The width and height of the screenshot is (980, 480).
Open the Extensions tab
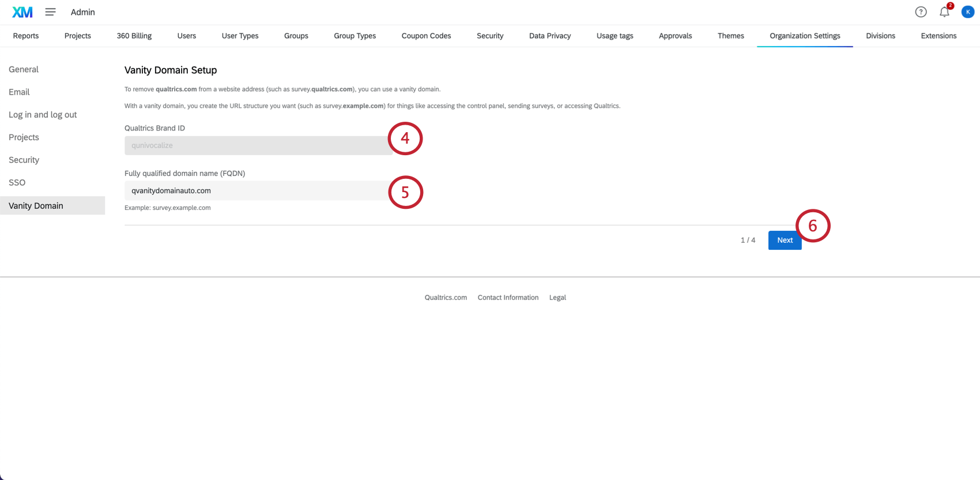[x=939, y=36]
